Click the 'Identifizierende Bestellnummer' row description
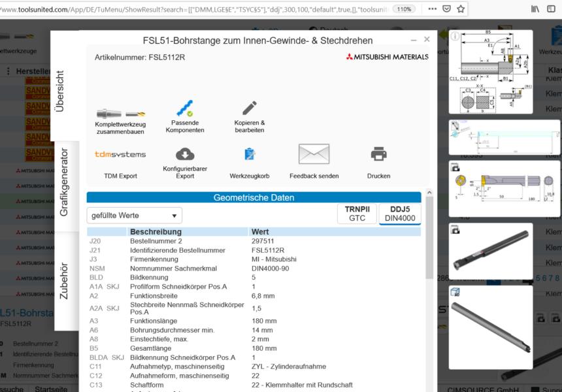 click(178, 250)
